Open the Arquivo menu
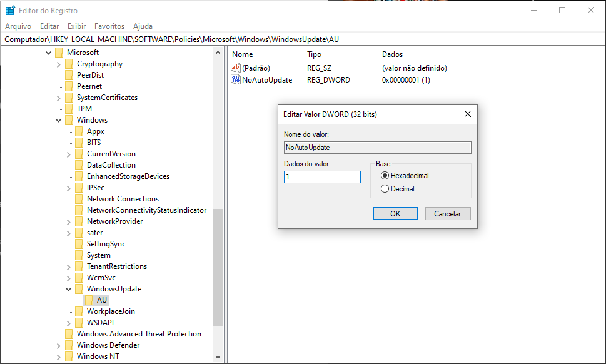This screenshot has height=364, width=606. [x=18, y=26]
